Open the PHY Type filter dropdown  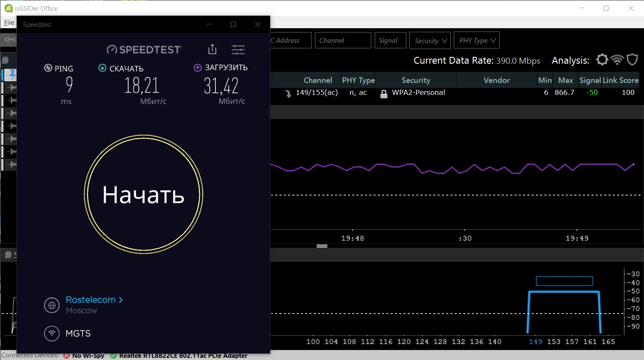tap(476, 40)
